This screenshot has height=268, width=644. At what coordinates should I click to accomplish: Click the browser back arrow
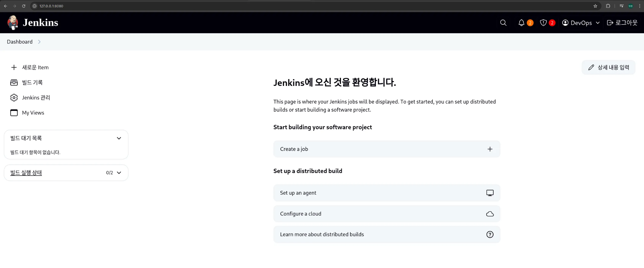coord(5,6)
